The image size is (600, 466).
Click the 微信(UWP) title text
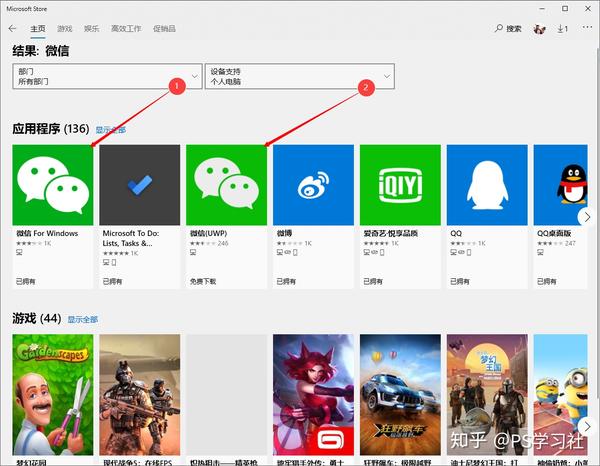pos(209,233)
